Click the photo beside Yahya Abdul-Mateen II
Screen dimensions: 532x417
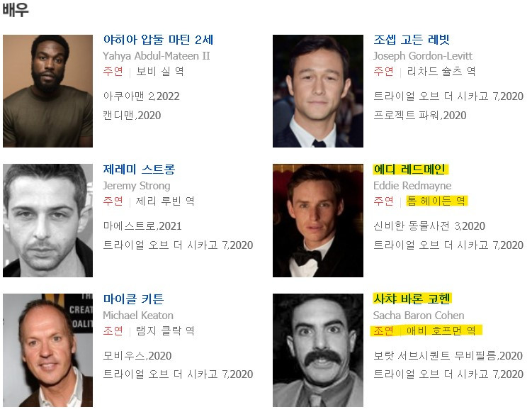coord(48,91)
